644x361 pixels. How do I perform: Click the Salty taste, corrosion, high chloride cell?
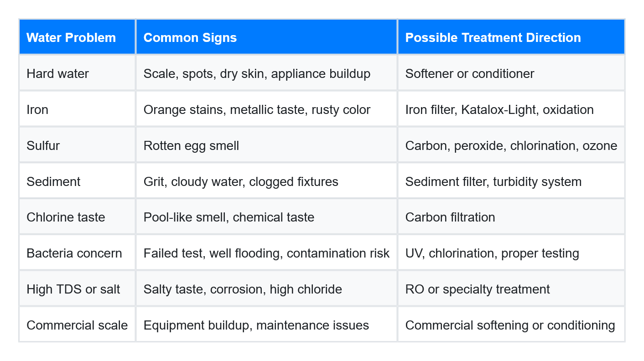coord(266,289)
